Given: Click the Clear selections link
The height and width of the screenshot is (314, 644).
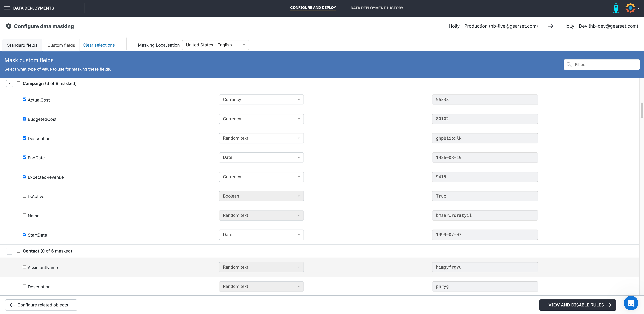Looking at the screenshot, I should coord(99,45).
